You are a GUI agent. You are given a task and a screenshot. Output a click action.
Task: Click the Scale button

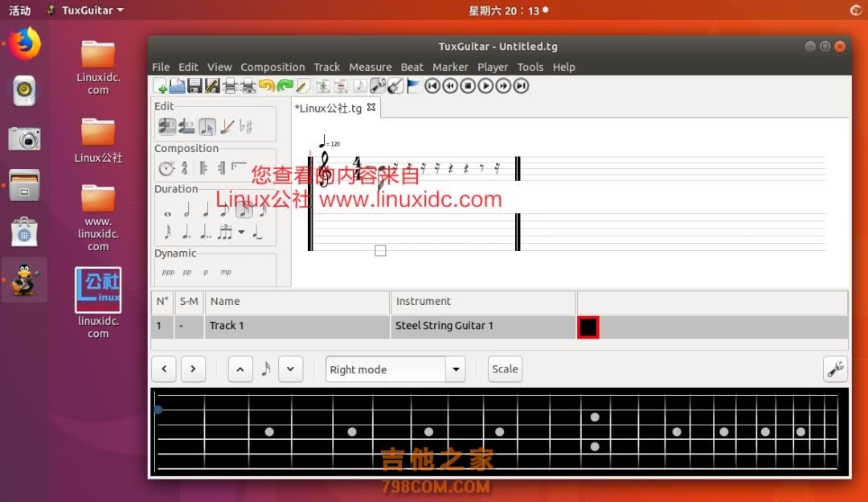coord(505,369)
